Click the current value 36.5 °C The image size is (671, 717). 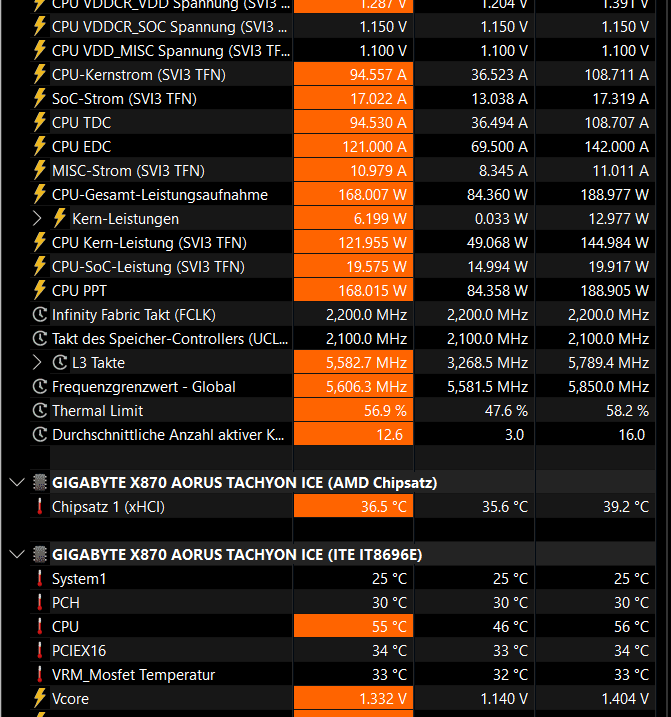[384, 507]
